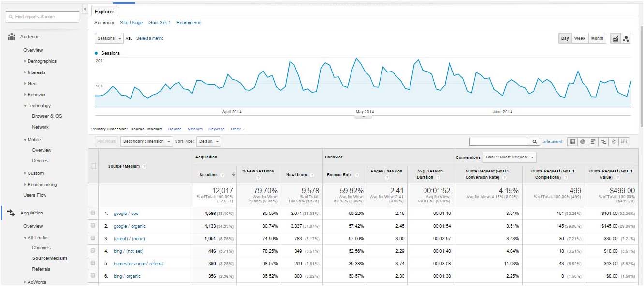Open the advanced filter link

pyautogui.click(x=552, y=142)
